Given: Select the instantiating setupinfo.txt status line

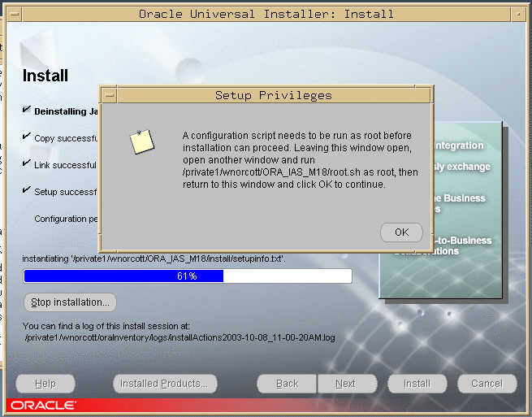Looking at the screenshot, I should point(154,258).
